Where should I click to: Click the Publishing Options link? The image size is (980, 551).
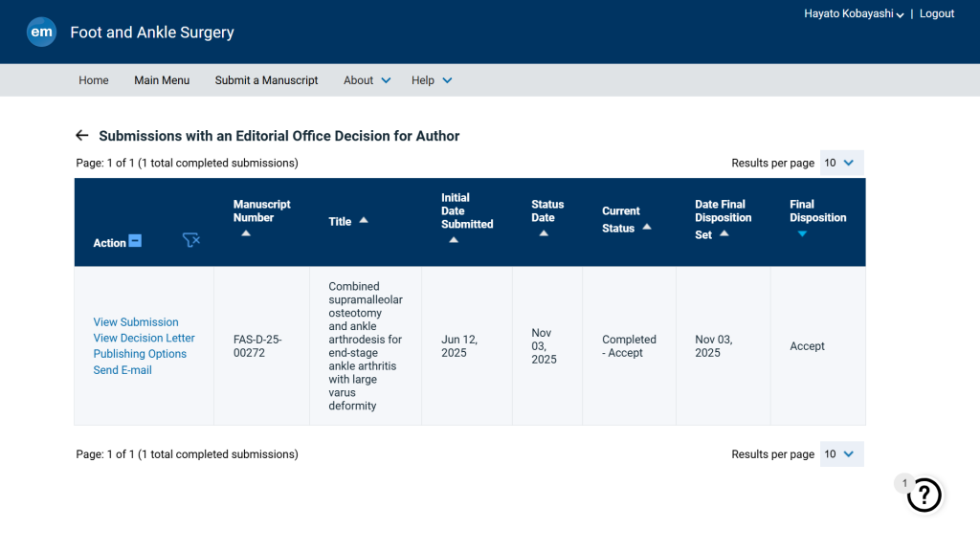point(140,354)
